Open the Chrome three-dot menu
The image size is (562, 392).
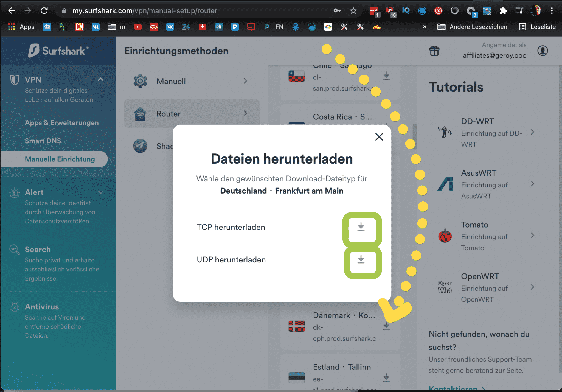click(552, 11)
